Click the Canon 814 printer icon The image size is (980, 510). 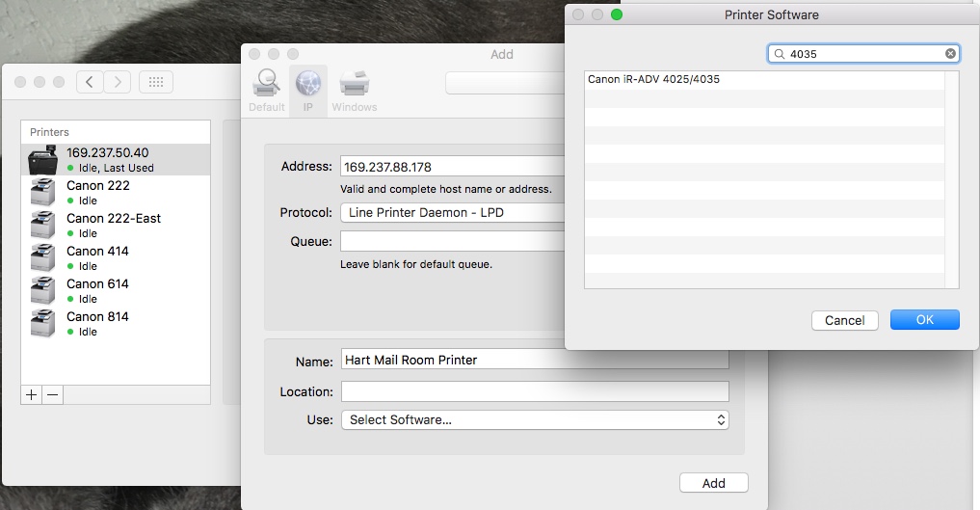coord(43,324)
